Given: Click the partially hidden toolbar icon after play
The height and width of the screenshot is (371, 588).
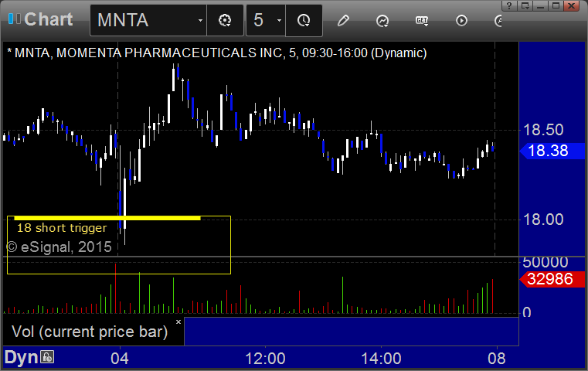Looking at the screenshot, I should point(498,21).
